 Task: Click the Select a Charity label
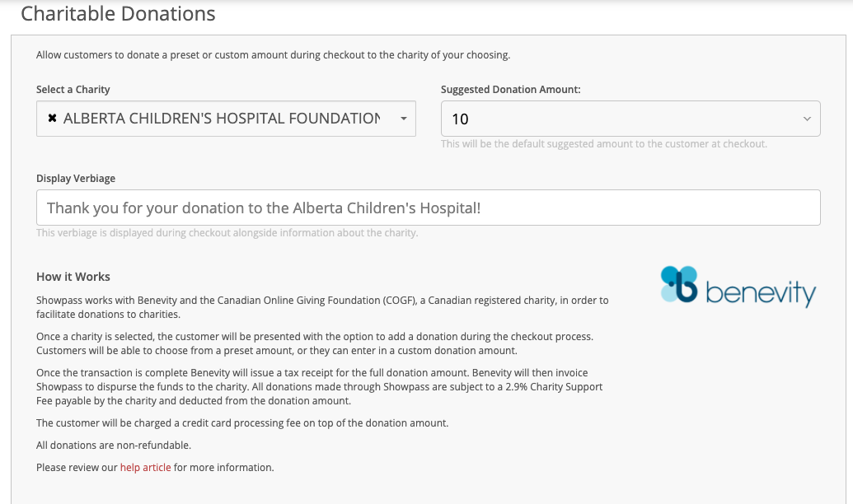(73, 90)
